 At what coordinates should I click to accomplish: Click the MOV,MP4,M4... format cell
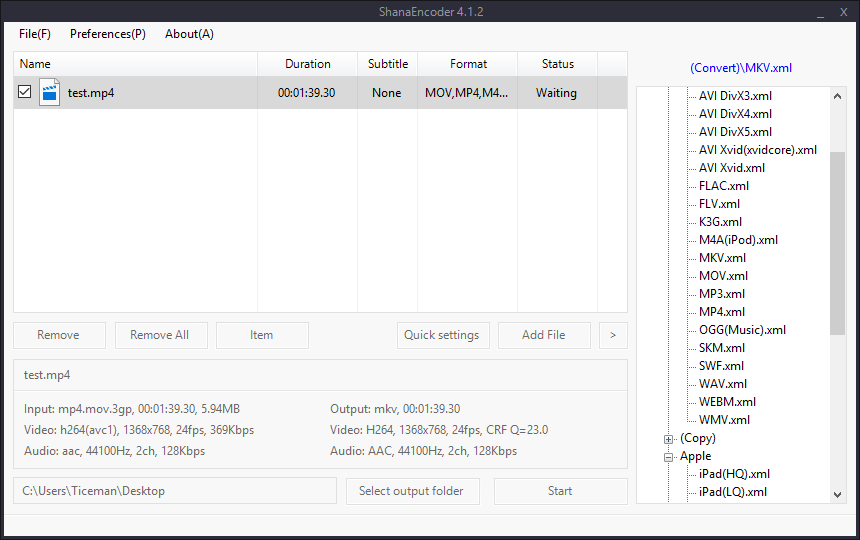coord(467,93)
